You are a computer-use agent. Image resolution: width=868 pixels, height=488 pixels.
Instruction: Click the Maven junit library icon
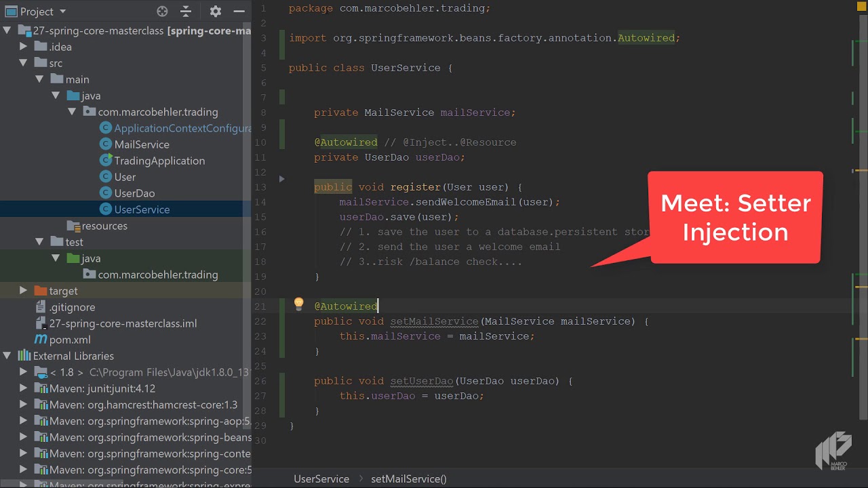(x=41, y=388)
